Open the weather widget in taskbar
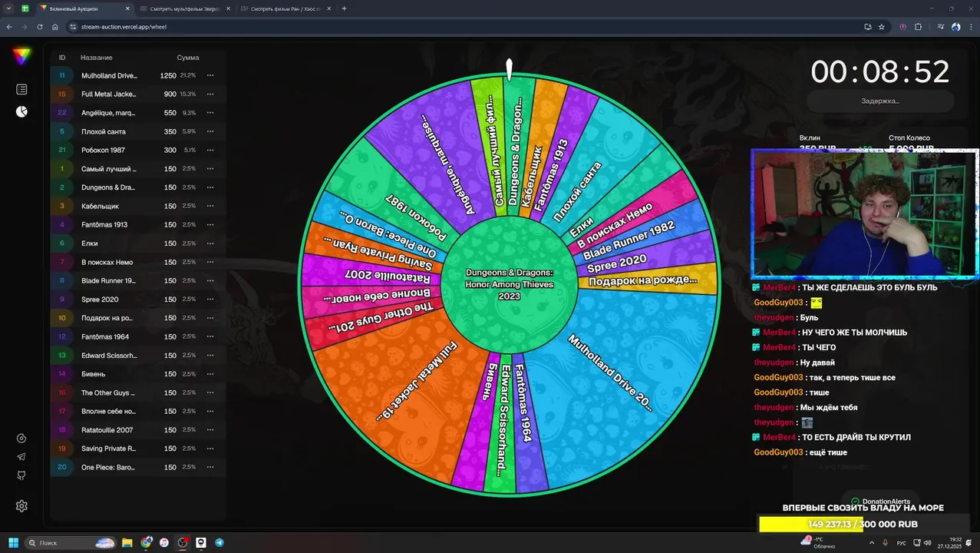The height and width of the screenshot is (553, 980). 817,543
